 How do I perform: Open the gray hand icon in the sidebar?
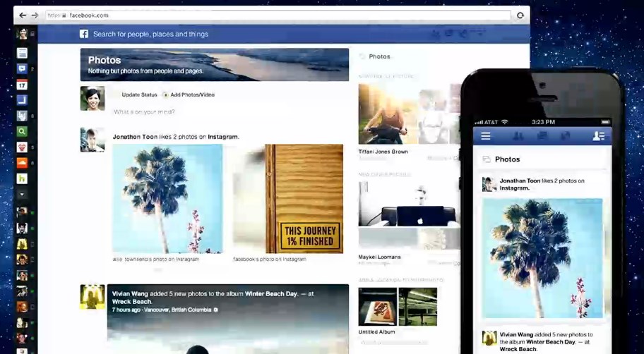coord(22,116)
